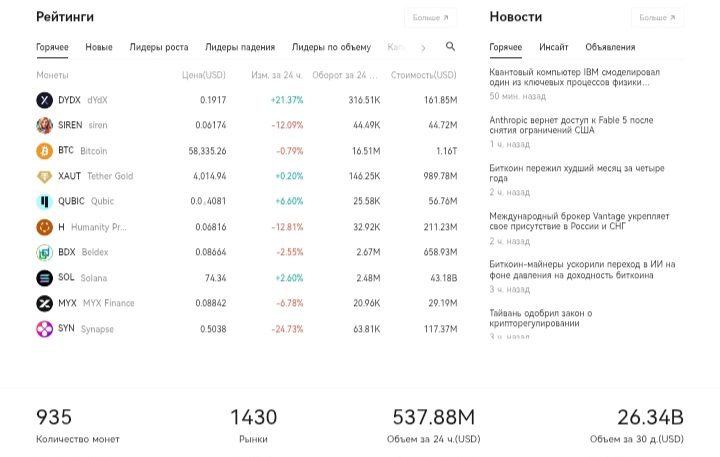The height and width of the screenshot is (457, 720).
Task: Click the SOL market cap 43.18B
Action: (x=444, y=278)
